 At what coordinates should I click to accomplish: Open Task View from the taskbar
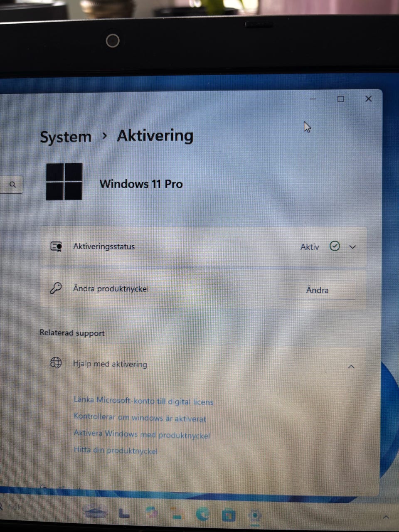(124, 514)
